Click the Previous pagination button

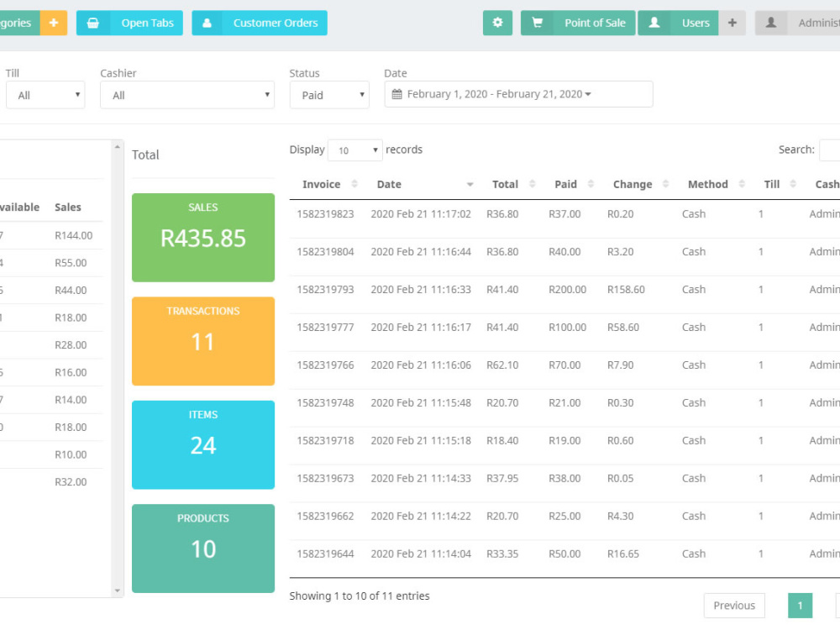[734, 606]
